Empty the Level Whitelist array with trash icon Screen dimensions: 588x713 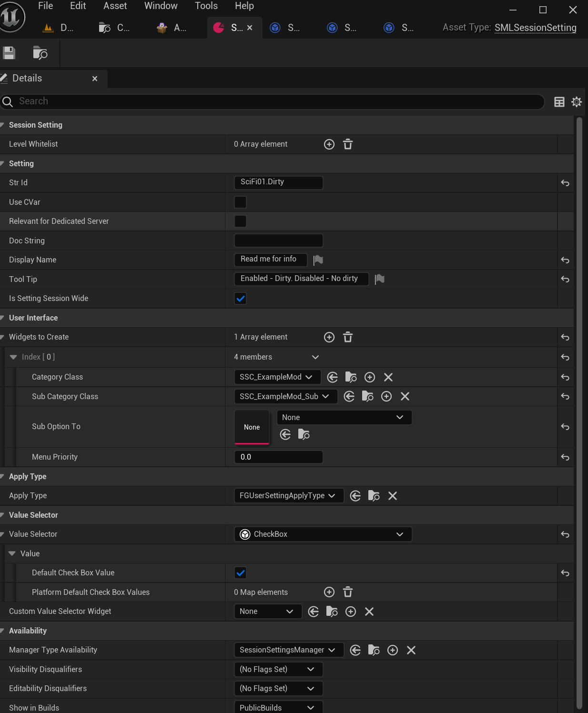point(348,144)
